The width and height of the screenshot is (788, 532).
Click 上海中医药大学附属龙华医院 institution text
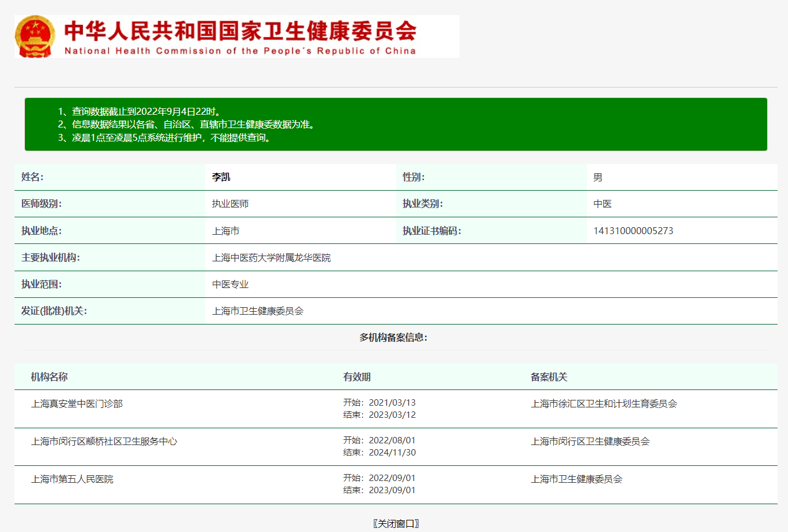pos(272,257)
